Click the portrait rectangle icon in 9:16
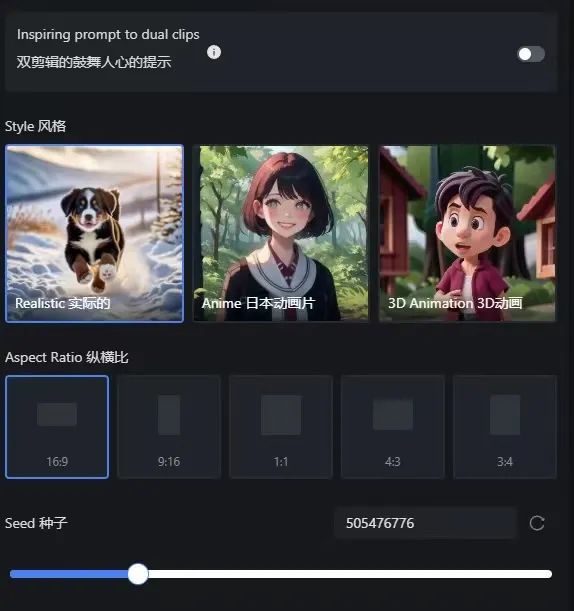Image resolution: width=574 pixels, height=611 pixels. click(x=169, y=415)
